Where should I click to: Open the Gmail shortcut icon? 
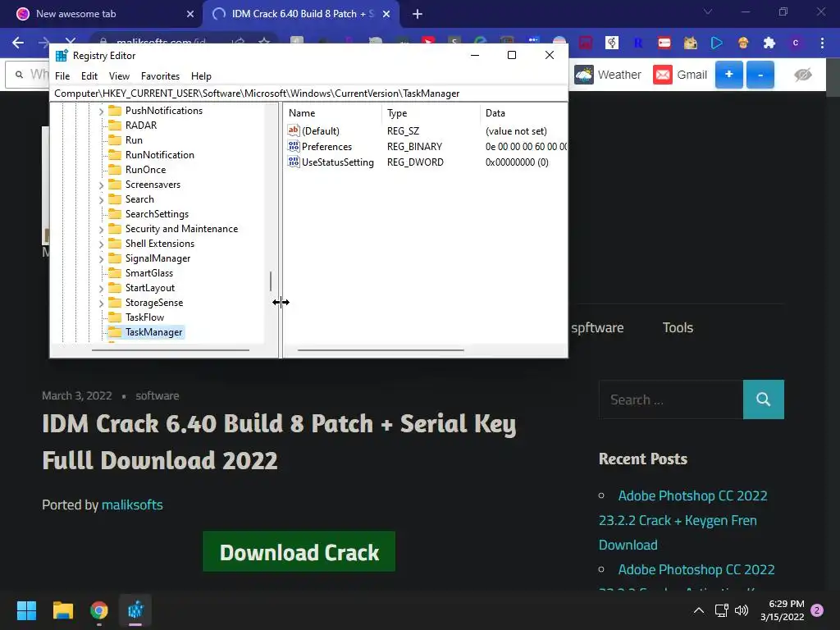pyautogui.click(x=663, y=75)
